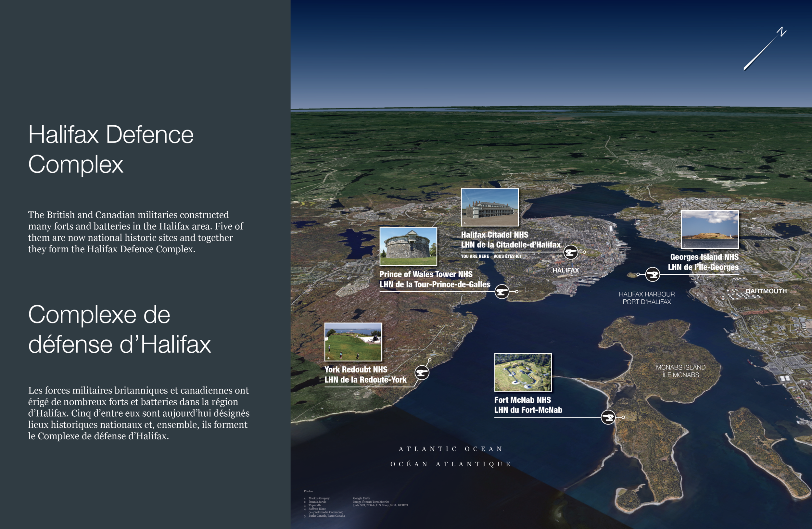The image size is (812, 529).
Task: Click the 'VOUS ÊTES ICI' marker text
Action: tap(507, 256)
